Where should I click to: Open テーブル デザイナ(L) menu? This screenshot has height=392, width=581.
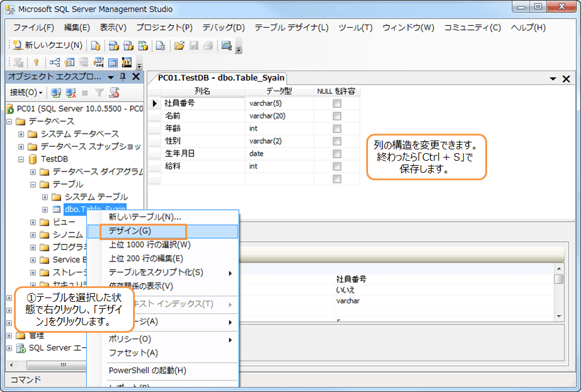[x=292, y=28]
